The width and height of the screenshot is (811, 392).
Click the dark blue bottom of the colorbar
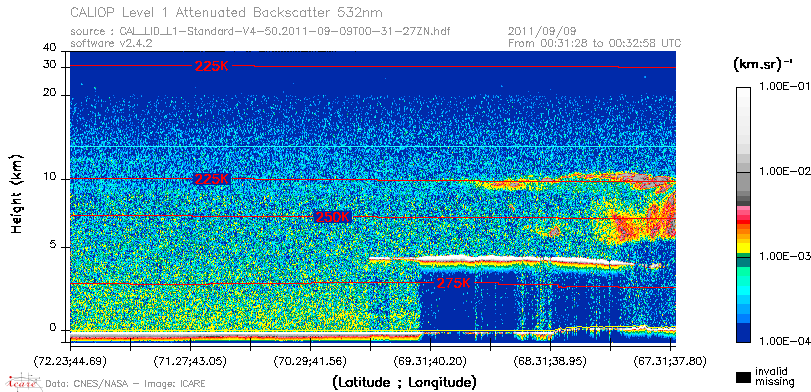point(743,334)
